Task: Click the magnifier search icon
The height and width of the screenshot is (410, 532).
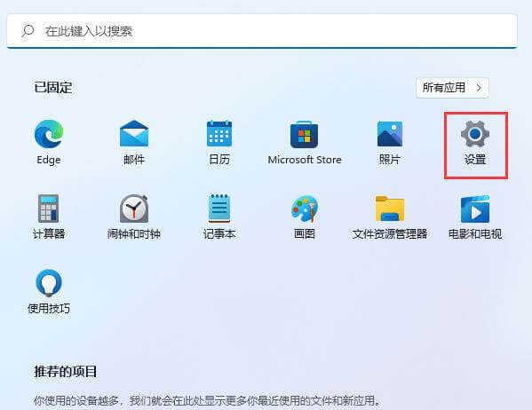Action: coord(28,31)
